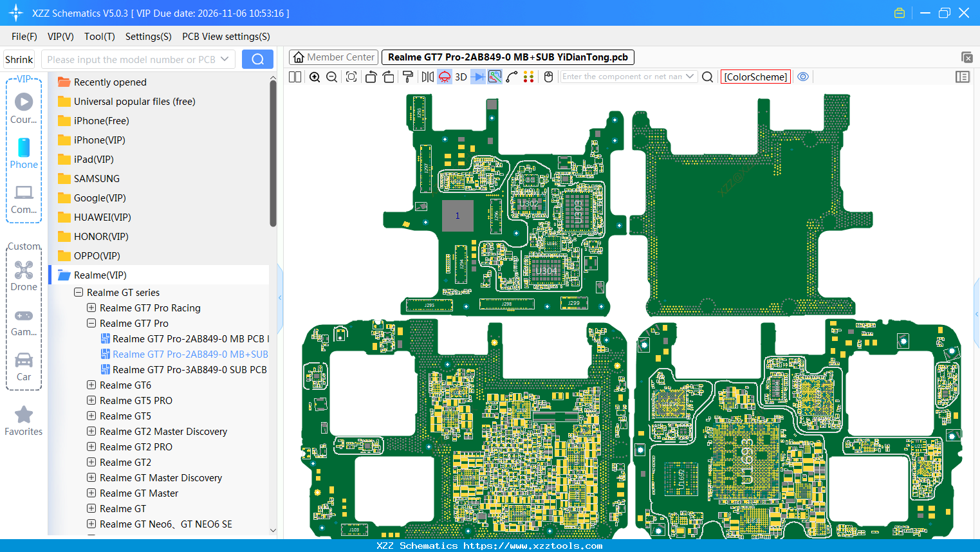The width and height of the screenshot is (980, 552).
Task: Click the folder tree vertical scrollbar
Action: coord(273,153)
